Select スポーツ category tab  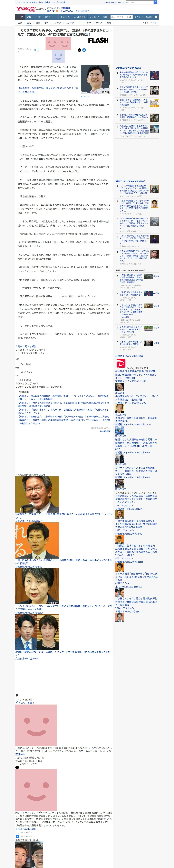(70, 23)
